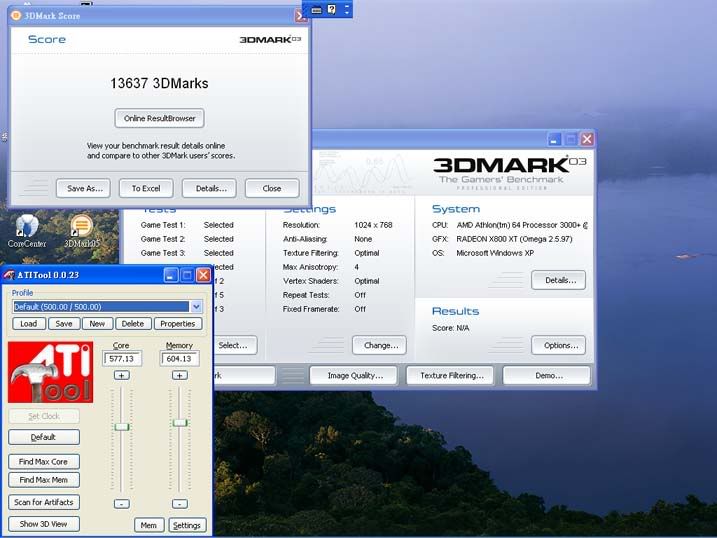Open Image Quality in 3DMark03

pyautogui.click(x=354, y=376)
